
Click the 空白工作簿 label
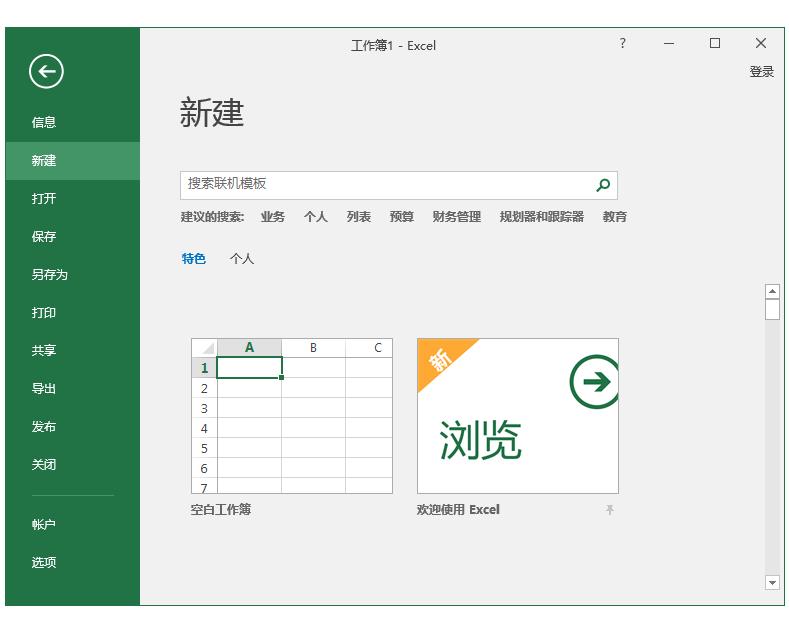point(221,510)
